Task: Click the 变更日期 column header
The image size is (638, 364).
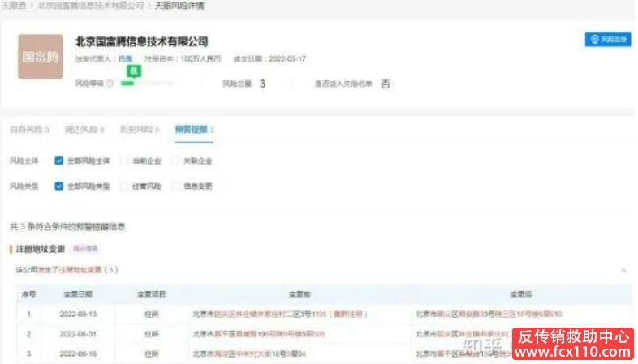Action: point(78,294)
